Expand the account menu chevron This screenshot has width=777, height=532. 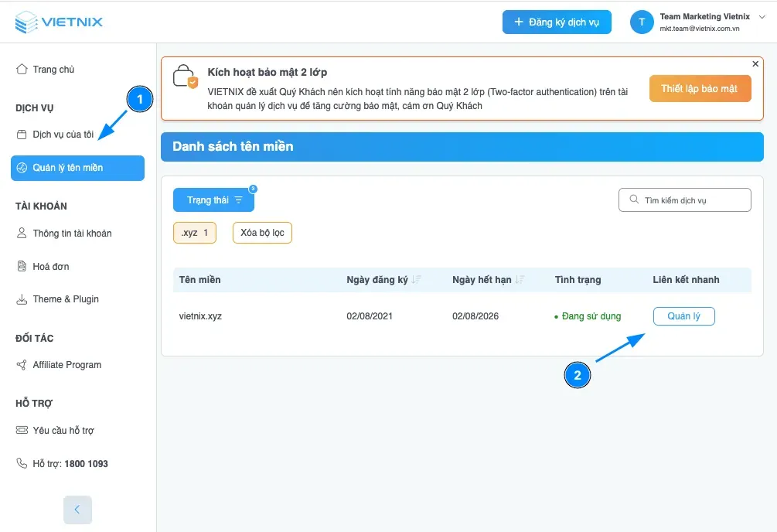(762, 17)
